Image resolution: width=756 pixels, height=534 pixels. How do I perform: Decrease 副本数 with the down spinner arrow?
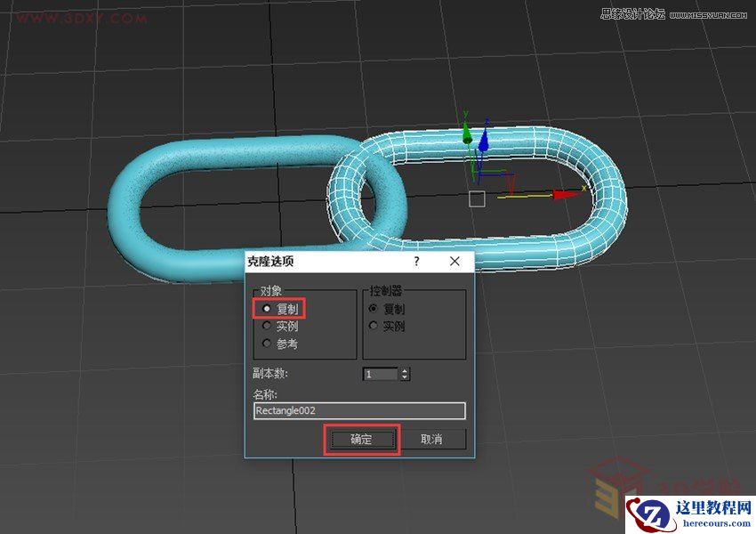(x=405, y=376)
